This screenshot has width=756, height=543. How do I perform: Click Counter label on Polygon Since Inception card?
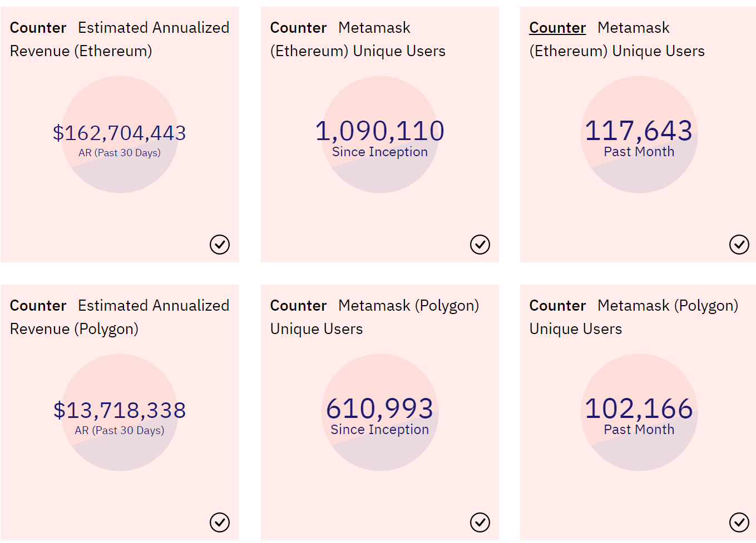(298, 306)
